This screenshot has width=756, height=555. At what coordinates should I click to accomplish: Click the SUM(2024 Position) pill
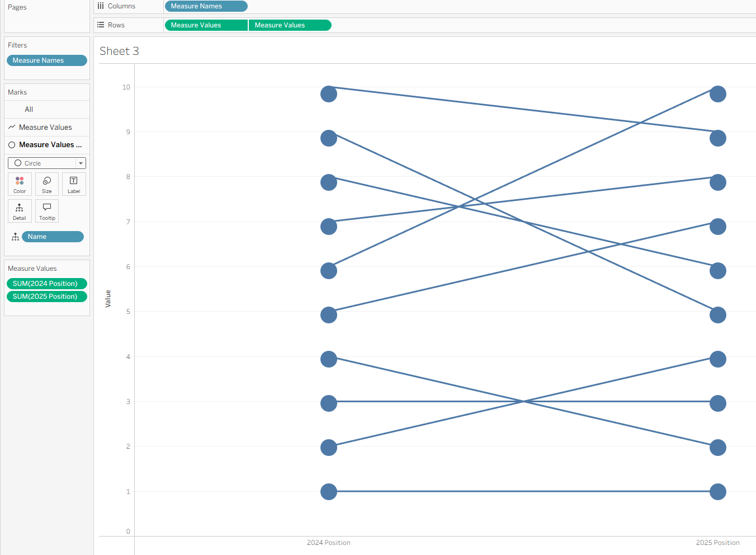tap(47, 284)
